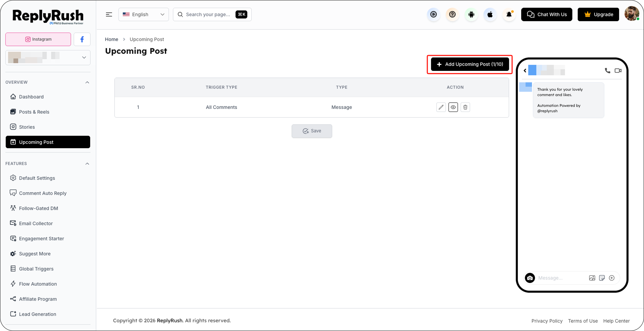Open Stories in sidebar
Viewport: 644px width, 331px height.
pos(48,127)
